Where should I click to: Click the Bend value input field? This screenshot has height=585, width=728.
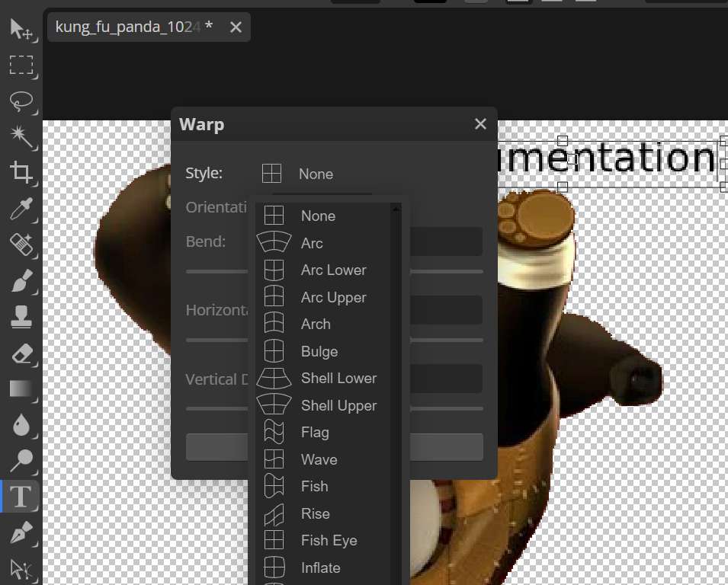click(x=446, y=241)
